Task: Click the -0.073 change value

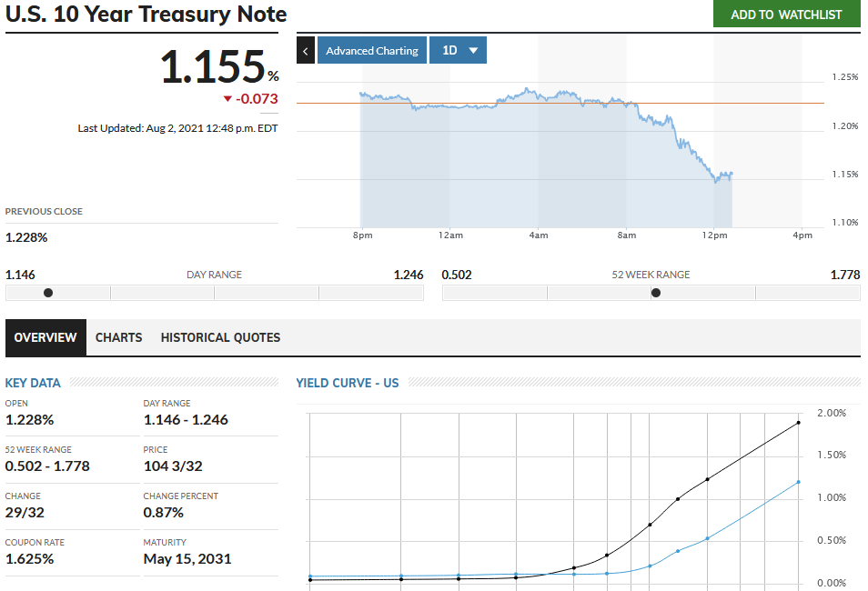Action: tap(257, 99)
